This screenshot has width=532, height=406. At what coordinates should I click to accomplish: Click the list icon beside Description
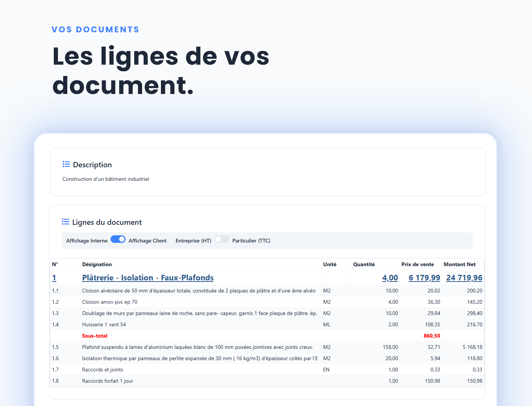66,164
